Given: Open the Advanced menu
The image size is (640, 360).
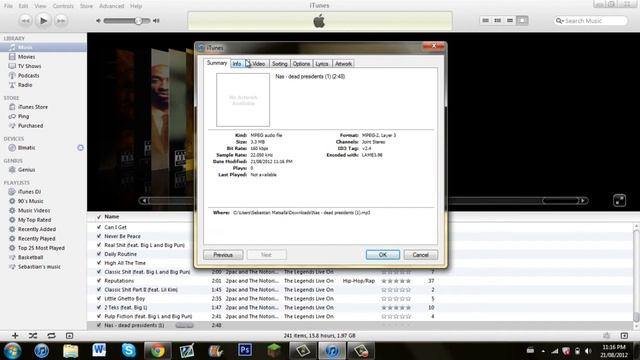Looking at the screenshot, I should click(x=111, y=6).
